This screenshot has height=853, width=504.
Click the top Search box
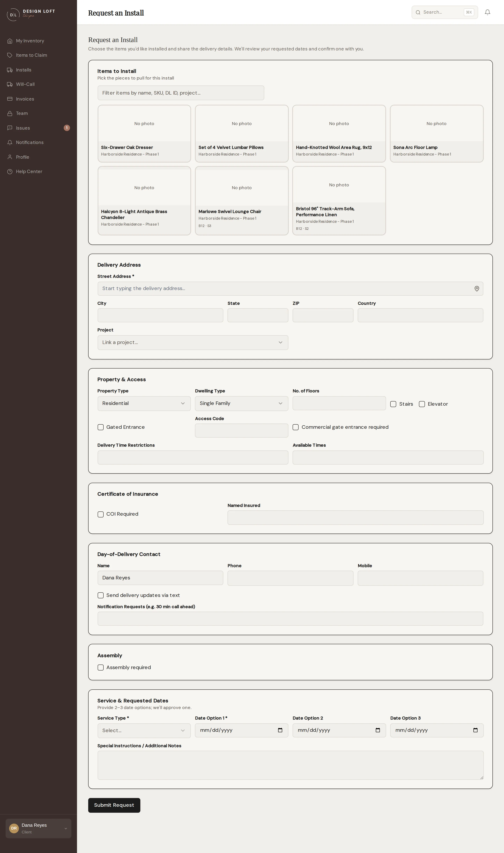click(444, 12)
